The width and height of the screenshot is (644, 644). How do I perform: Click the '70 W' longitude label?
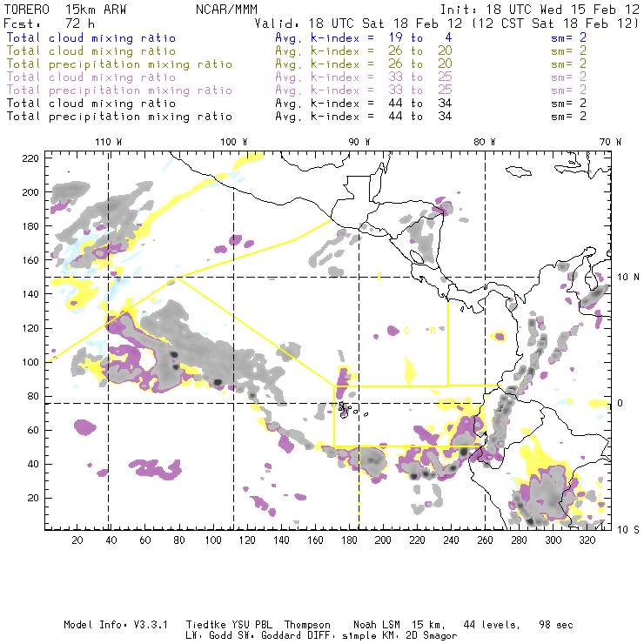click(610, 142)
